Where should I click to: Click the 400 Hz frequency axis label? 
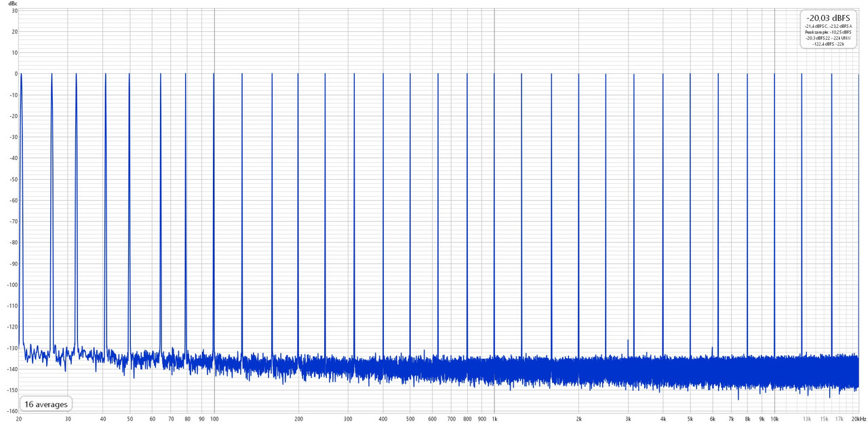tap(383, 419)
